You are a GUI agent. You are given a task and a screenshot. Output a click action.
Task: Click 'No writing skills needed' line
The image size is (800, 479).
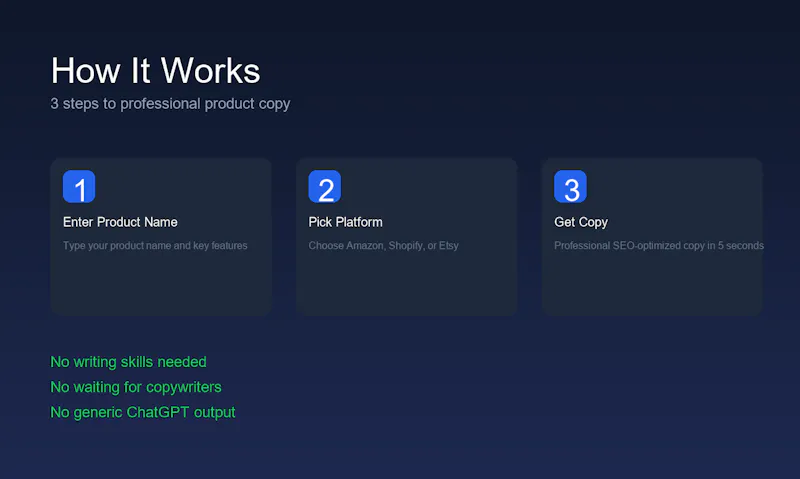(x=129, y=362)
